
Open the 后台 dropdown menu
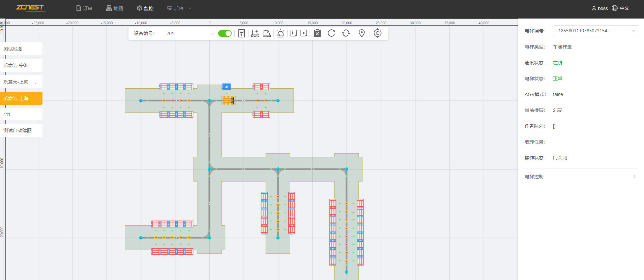click(x=179, y=8)
